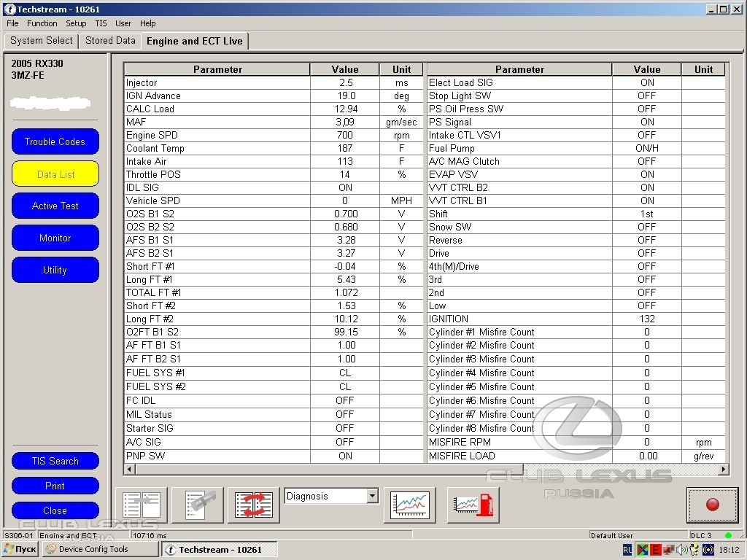The image size is (747, 560).
Task: Click the Utility sidebar button
Action: [55, 270]
